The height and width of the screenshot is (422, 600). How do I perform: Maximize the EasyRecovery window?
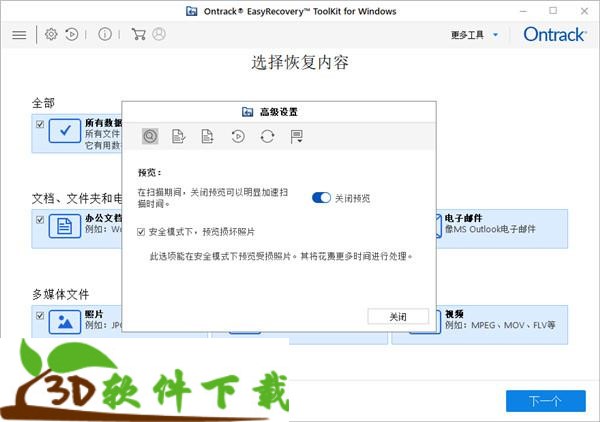coord(553,11)
